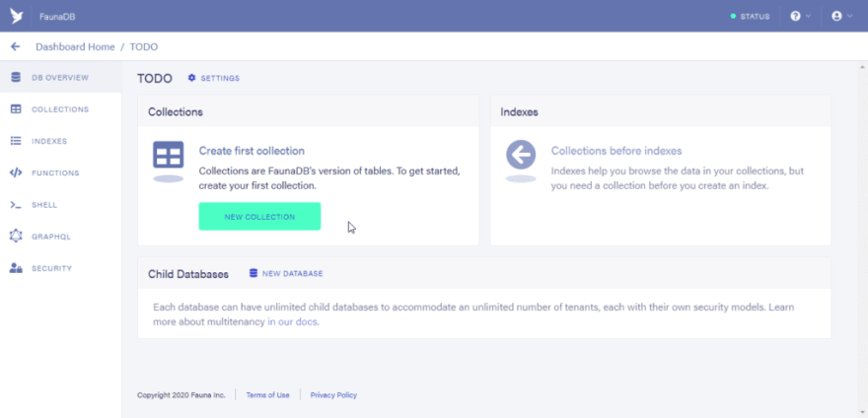Click the large collection table icon
Image resolution: width=868 pixels, height=418 pixels.
pos(169,155)
